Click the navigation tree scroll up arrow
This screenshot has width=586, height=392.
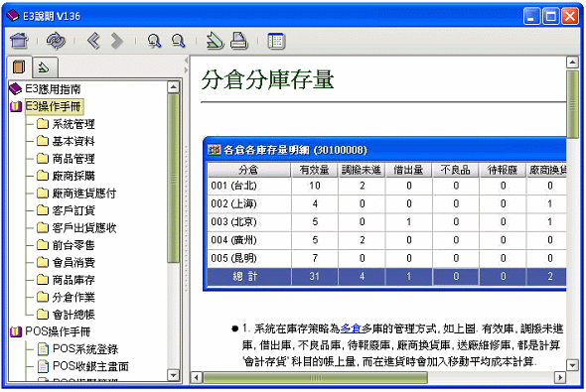click(x=173, y=87)
